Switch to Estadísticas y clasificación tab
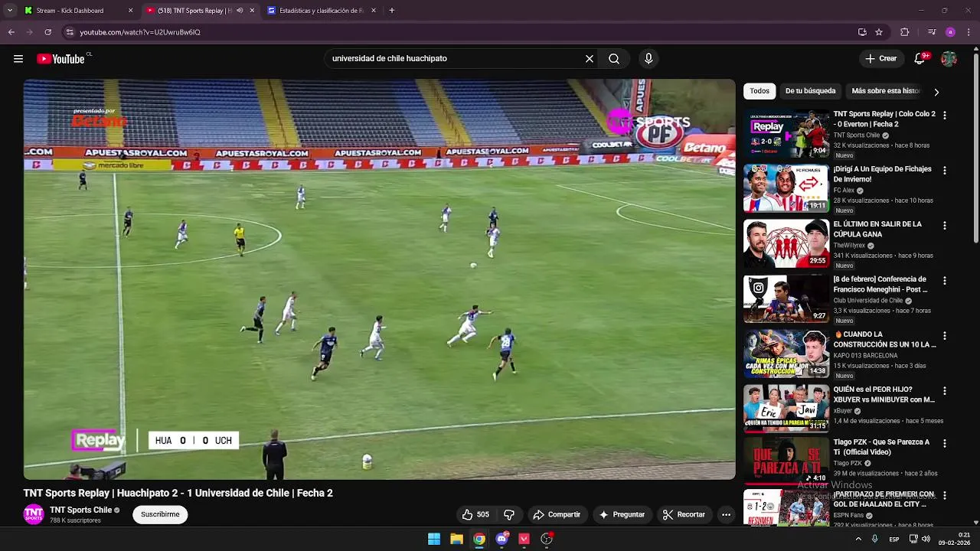Image resolution: width=980 pixels, height=551 pixels. pyautogui.click(x=320, y=11)
